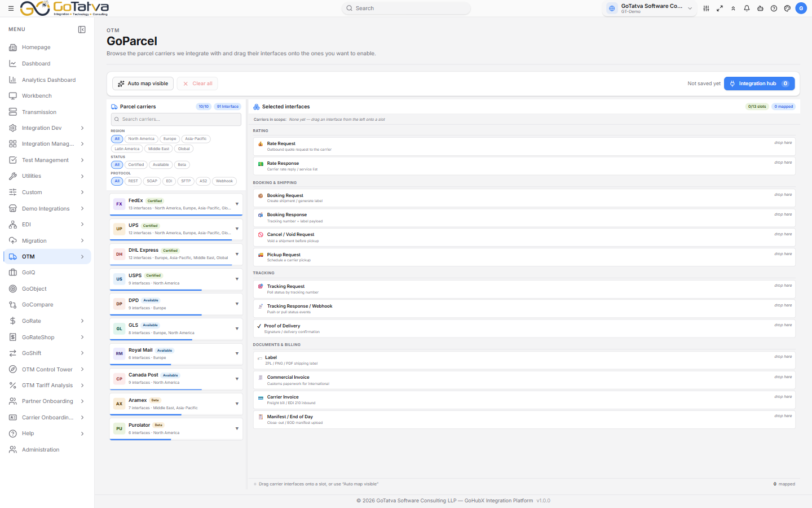The height and width of the screenshot is (508, 812).
Task: Focus the top Search field
Action: pyautogui.click(x=406, y=8)
